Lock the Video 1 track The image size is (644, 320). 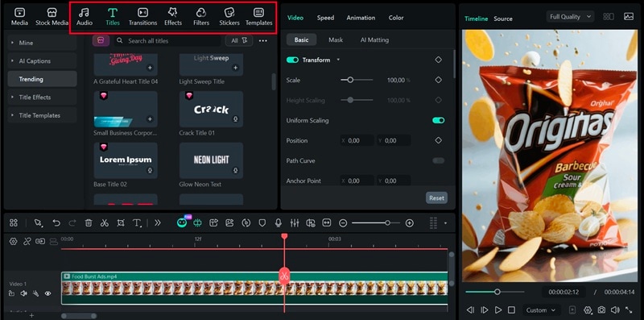(11, 293)
